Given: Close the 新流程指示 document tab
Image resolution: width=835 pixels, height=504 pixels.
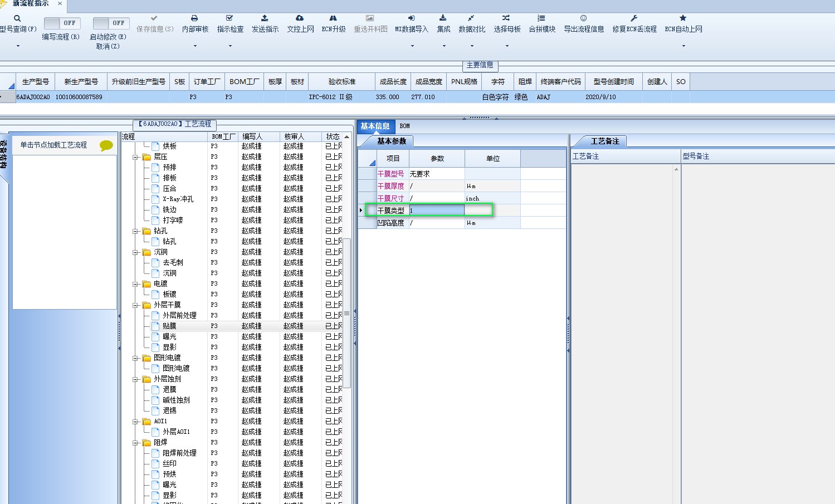Looking at the screenshot, I should [60, 3].
